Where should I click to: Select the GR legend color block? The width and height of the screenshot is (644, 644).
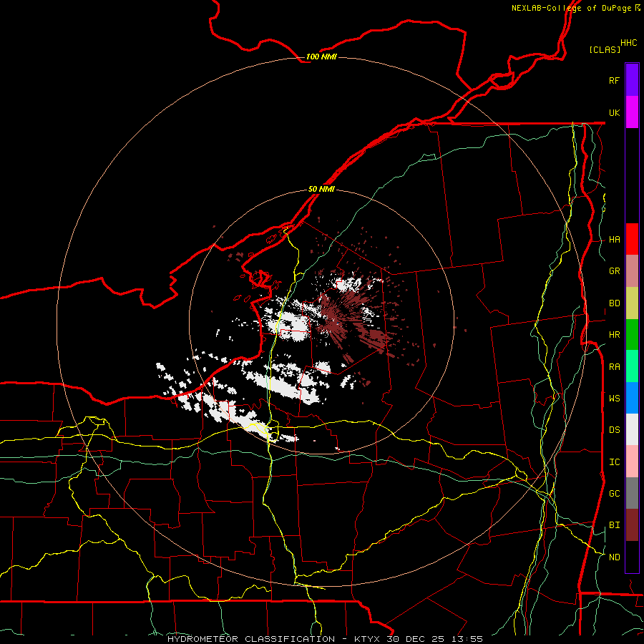pos(632,270)
